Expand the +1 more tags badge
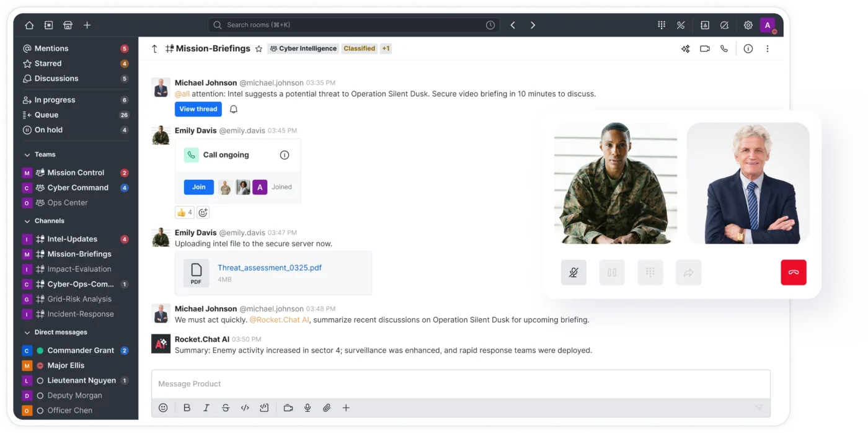This screenshot has width=868, height=433. 386,48
